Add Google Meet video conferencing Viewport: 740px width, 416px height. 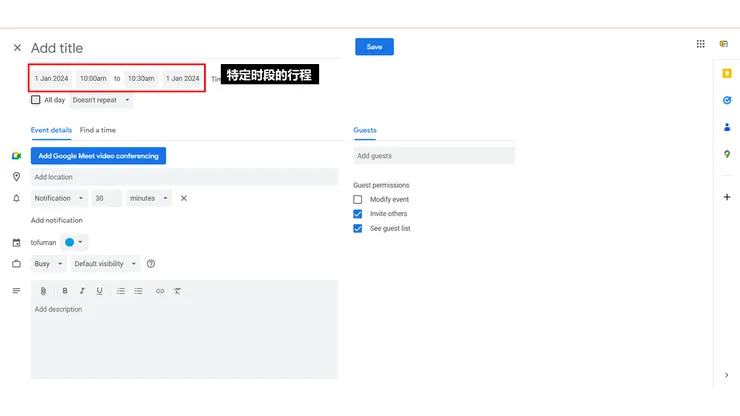(x=98, y=156)
